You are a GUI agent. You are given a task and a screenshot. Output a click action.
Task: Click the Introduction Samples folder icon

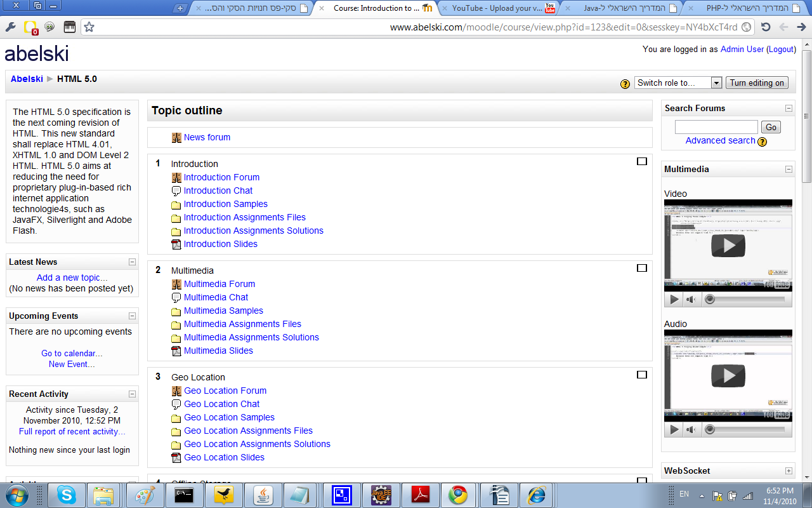tap(176, 204)
